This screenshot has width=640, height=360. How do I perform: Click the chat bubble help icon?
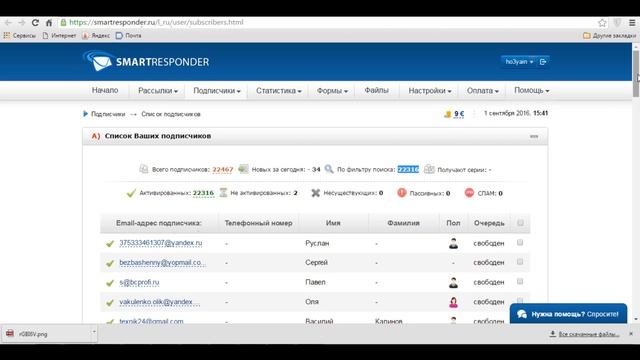[x=522, y=314]
